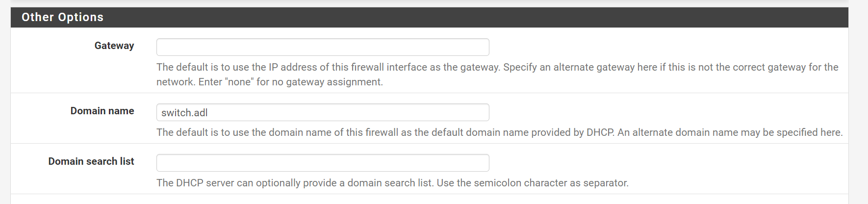The height and width of the screenshot is (204, 868).
Task: Click the Gateway input field
Action: pos(322,47)
